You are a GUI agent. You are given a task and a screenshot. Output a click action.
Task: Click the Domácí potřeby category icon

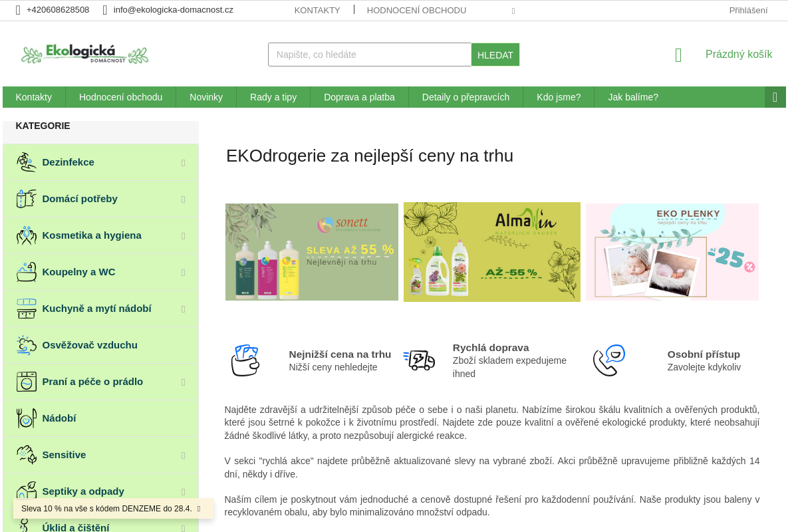[x=26, y=199]
